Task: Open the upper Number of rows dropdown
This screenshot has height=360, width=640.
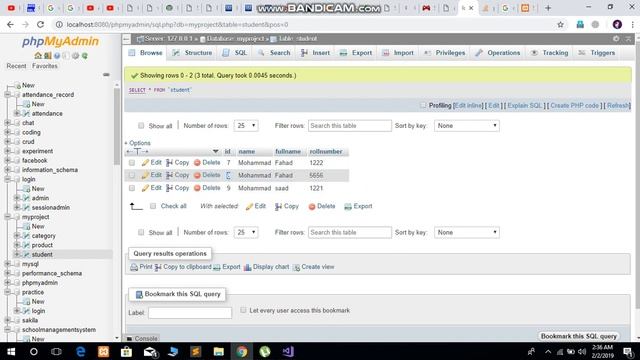Action: tap(246, 126)
